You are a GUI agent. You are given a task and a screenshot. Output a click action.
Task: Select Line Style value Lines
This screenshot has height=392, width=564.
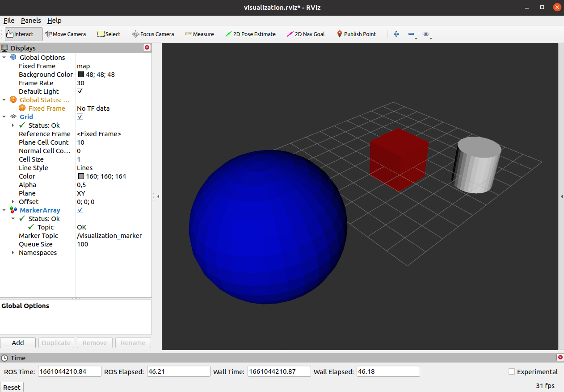pos(85,167)
